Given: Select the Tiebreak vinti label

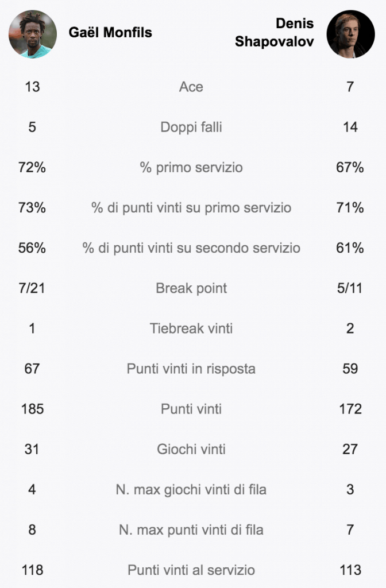Looking at the screenshot, I should [191, 328].
